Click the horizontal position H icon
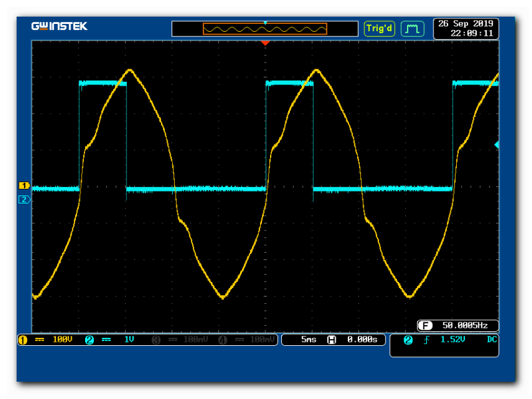Image resolution: width=532 pixels, height=399 pixels. click(331, 340)
